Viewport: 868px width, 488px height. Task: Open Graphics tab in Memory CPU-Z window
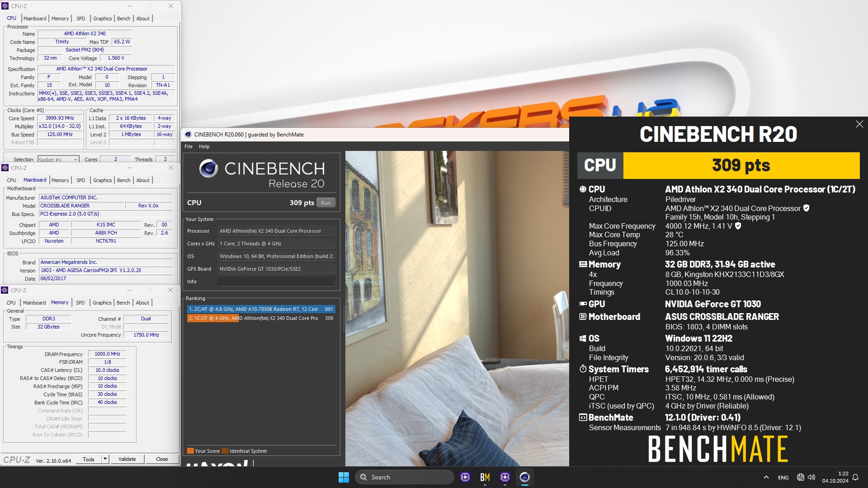click(102, 303)
